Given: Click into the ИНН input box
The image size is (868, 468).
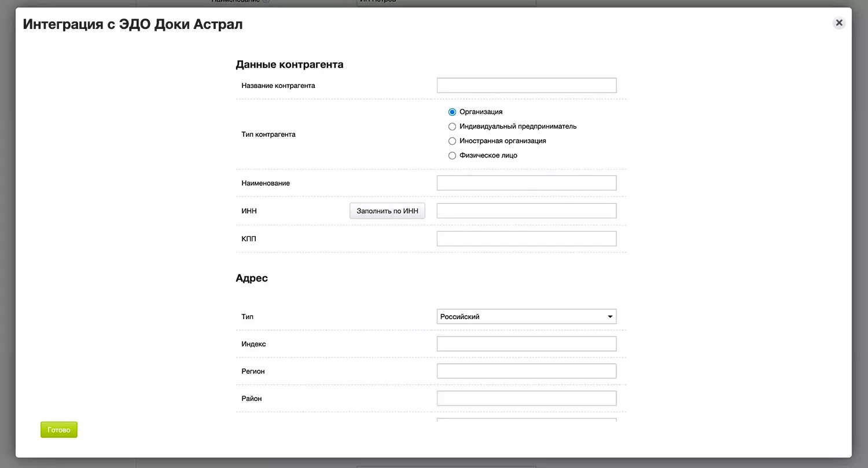Looking at the screenshot, I should click(526, 211).
